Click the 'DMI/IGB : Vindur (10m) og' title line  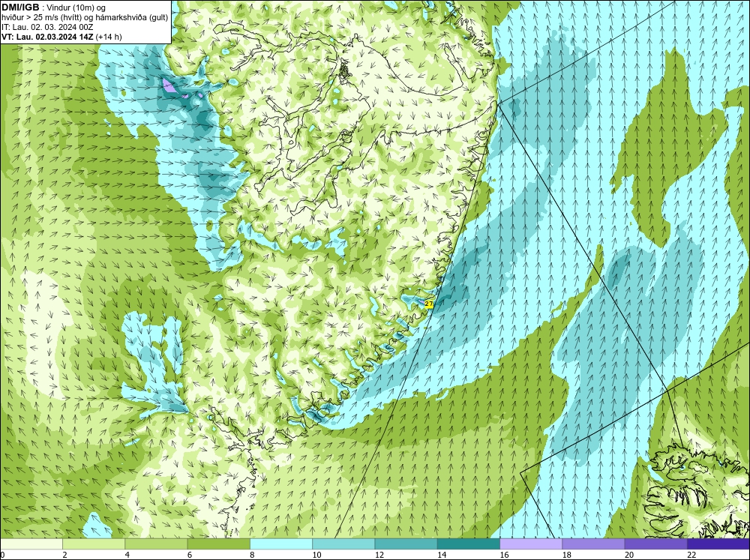pos(54,7)
